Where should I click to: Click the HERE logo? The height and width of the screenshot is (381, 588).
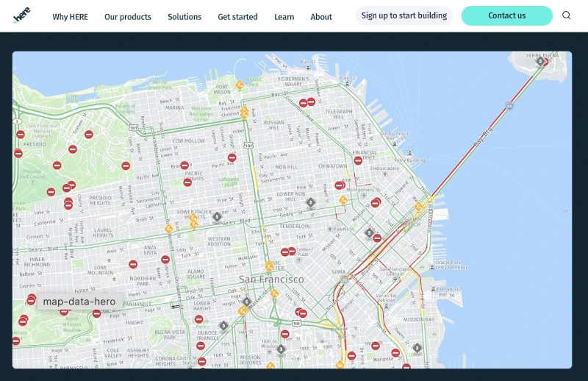pos(22,15)
